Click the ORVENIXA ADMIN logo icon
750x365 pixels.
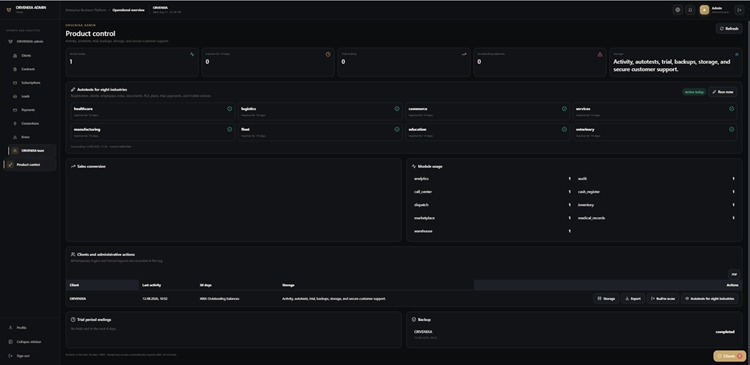[9, 10]
